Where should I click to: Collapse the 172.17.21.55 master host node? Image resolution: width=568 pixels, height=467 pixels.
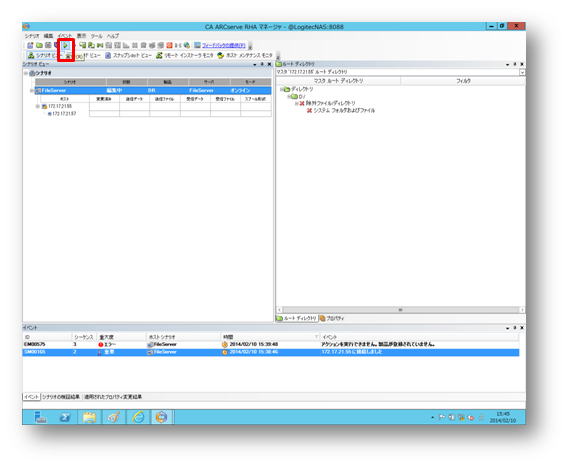[37, 106]
